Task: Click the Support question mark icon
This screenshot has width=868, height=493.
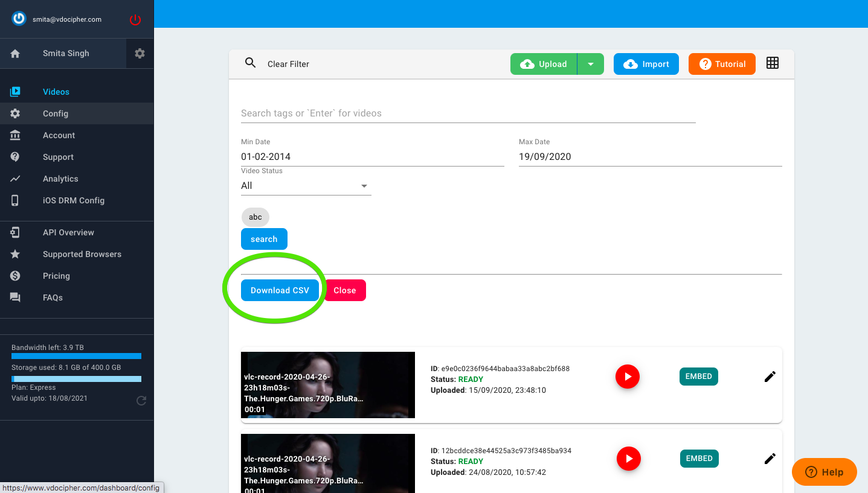Action: (x=16, y=157)
